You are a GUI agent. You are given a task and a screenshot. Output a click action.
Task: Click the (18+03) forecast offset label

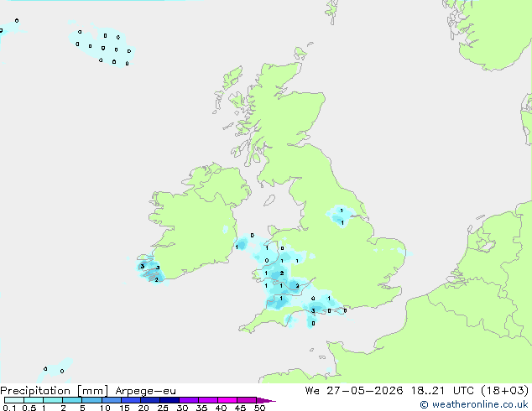505,390
